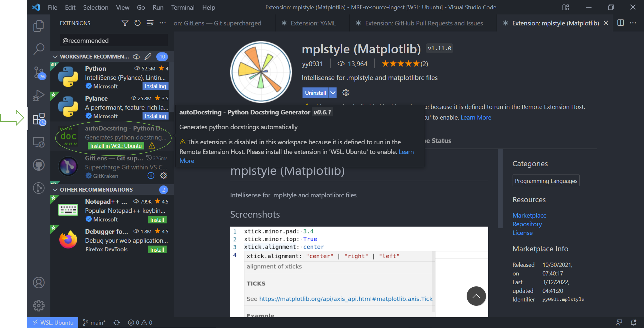Open the Extensions view icon
Screen dimensions: 644x328
coord(39,119)
